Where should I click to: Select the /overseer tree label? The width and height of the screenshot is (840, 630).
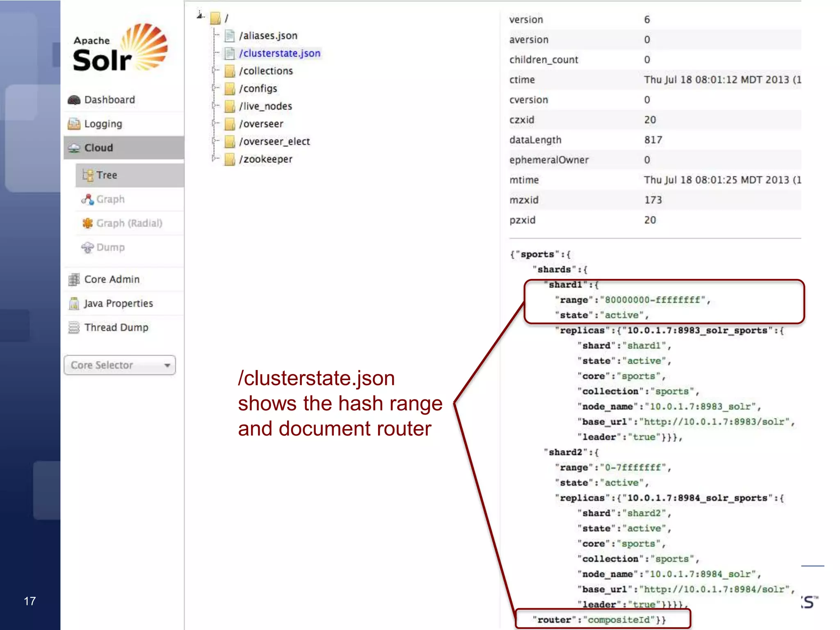click(x=261, y=124)
